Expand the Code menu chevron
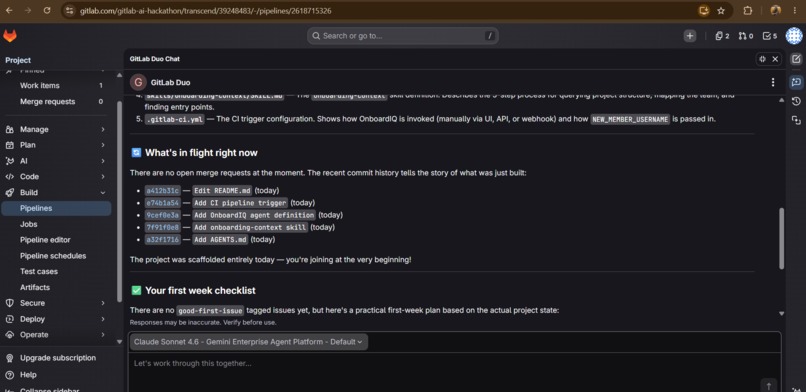 (103, 177)
